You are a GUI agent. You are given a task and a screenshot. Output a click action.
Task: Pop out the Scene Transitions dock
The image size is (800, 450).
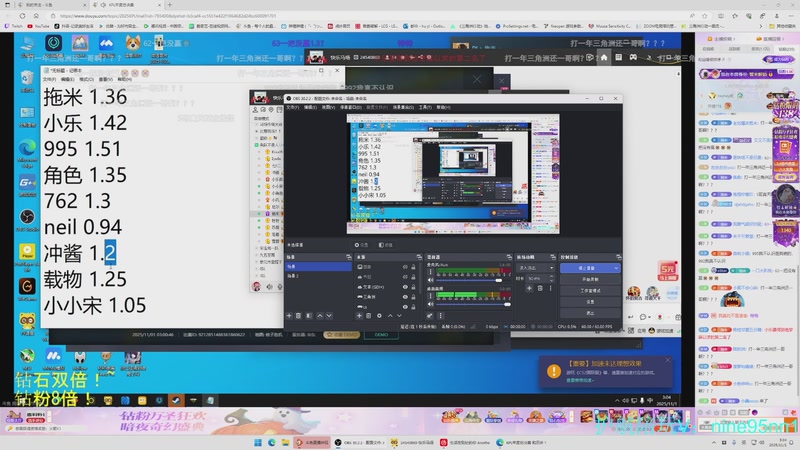click(553, 257)
